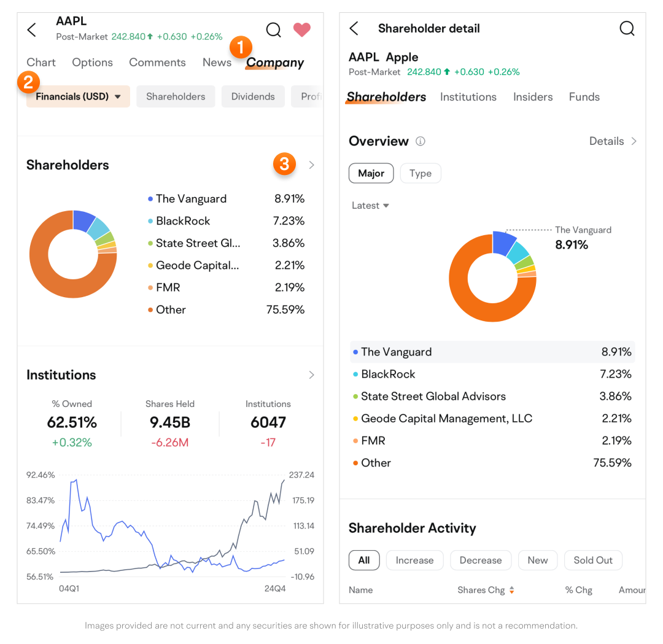
Task: Open the Insiders tab
Action: (x=533, y=97)
